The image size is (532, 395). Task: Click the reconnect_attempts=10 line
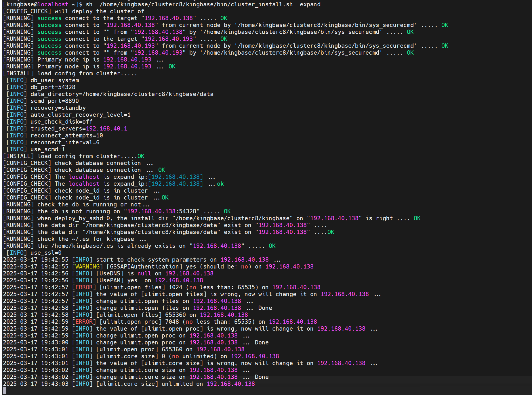[67, 135]
